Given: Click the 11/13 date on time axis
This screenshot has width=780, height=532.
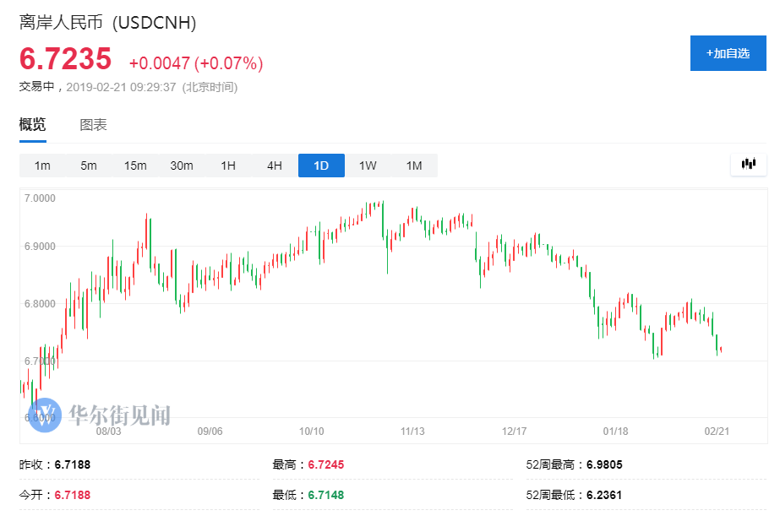Looking at the screenshot, I should 412,431.
